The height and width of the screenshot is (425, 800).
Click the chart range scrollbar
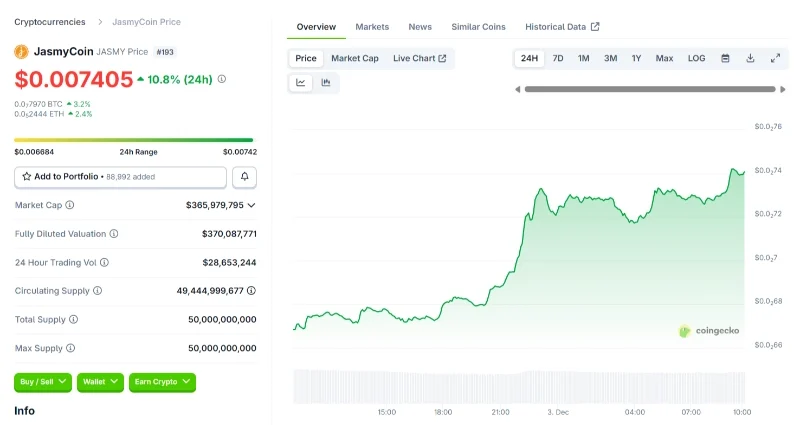[648, 89]
